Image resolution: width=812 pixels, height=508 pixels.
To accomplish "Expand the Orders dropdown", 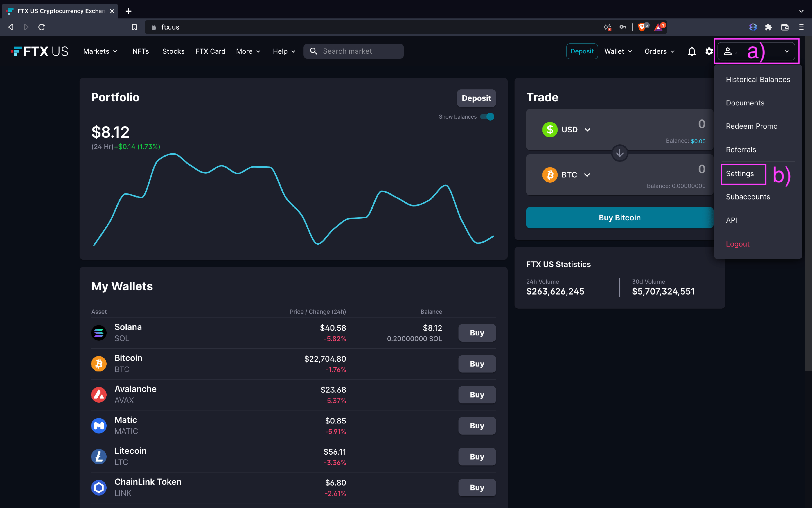I will tap(659, 51).
